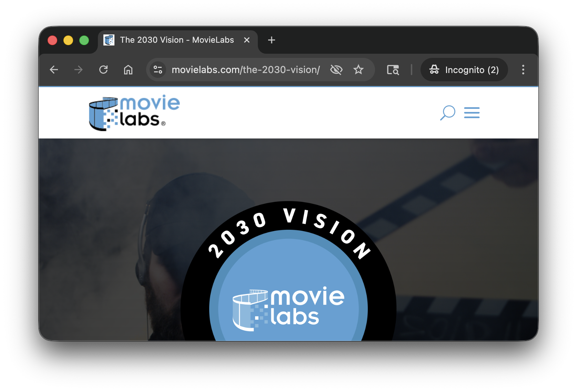Click the MovieLabs tab favicon

click(x=109, y=40)
